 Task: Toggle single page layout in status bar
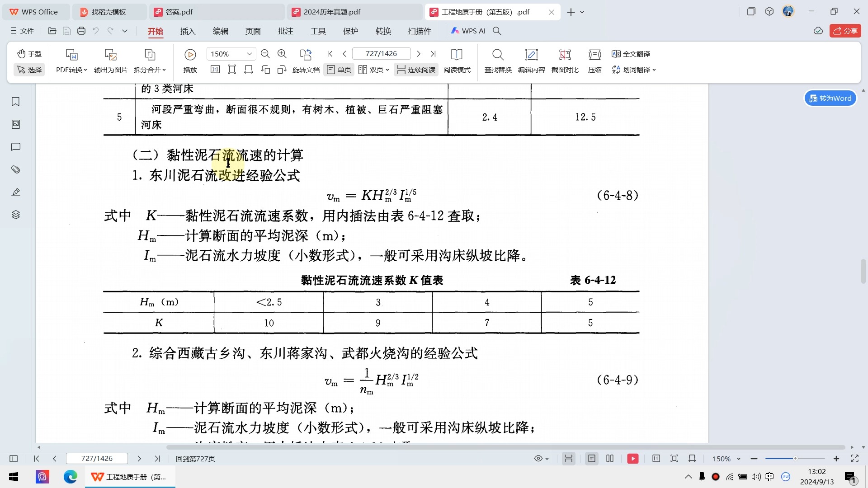591,459
